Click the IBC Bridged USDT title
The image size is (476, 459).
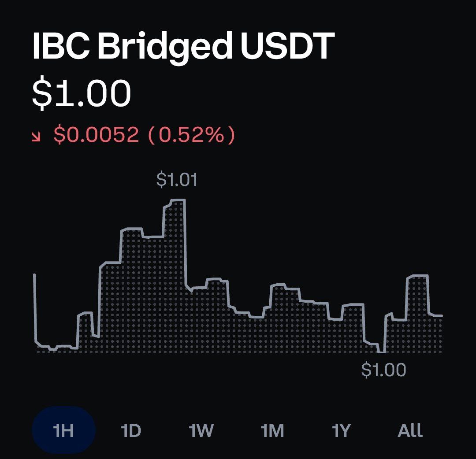click(x=183, y=46)
